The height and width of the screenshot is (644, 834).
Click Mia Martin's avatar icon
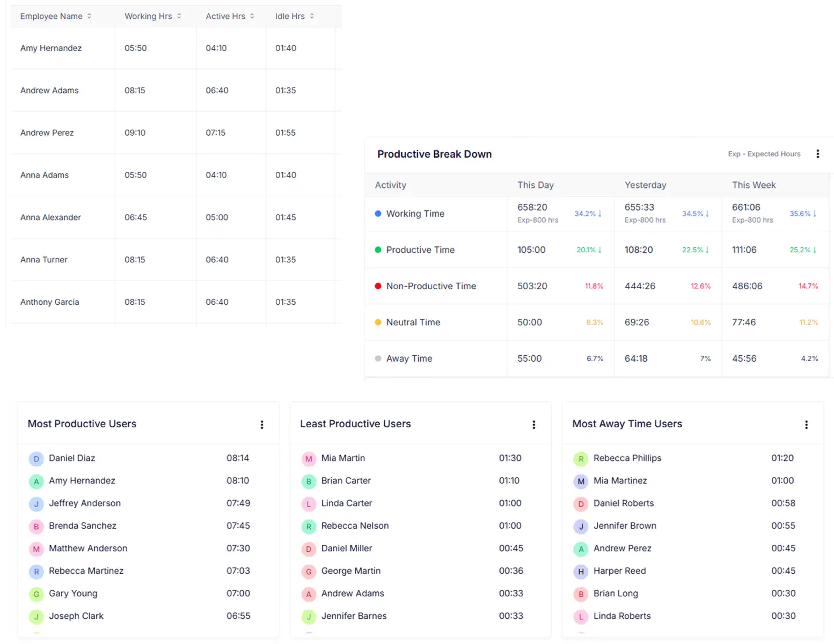point(309,459)
